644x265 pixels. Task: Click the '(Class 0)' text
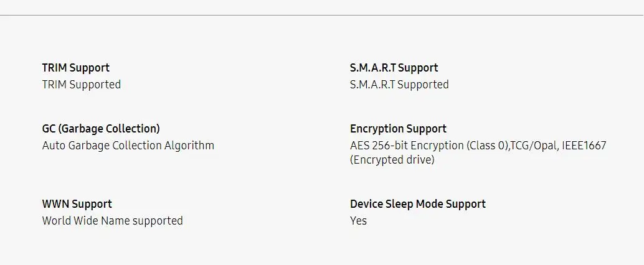click(488, 146)
